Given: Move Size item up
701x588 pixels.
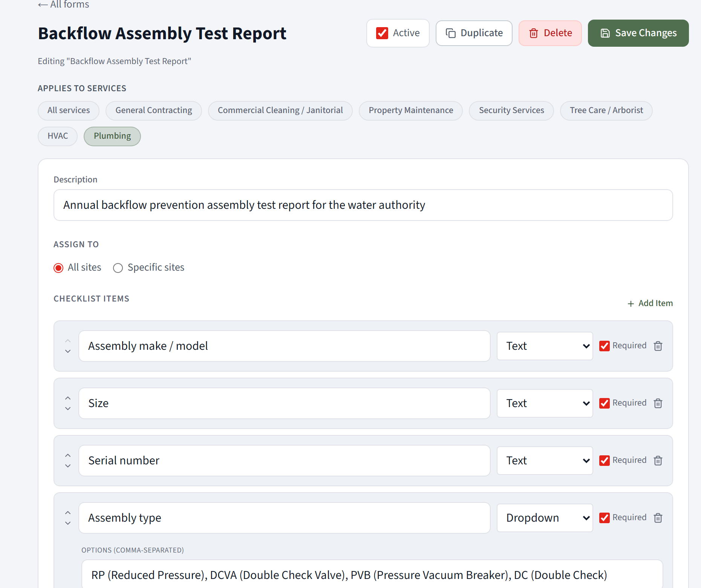Looking at the screenshot, I should (68, 398).
